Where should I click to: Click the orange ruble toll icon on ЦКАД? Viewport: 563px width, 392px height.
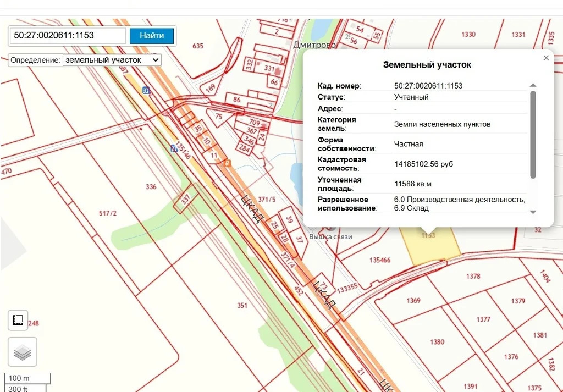click(227, 163)
